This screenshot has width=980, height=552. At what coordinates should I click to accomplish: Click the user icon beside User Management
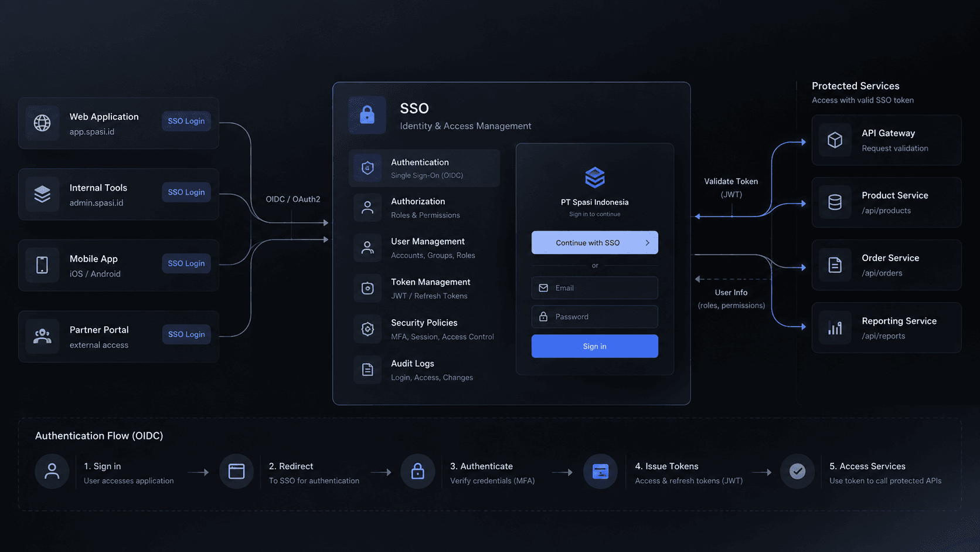coord(367,248)
